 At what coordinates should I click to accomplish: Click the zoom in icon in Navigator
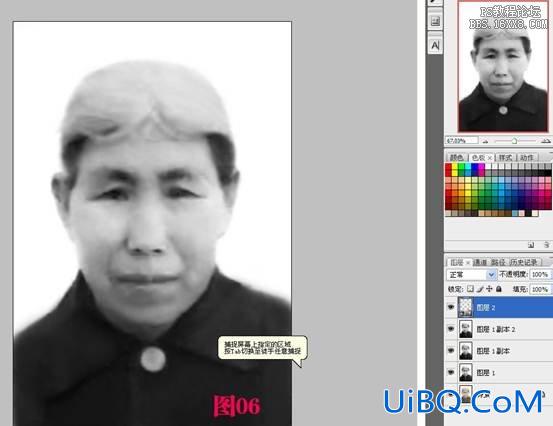[545, 141]
